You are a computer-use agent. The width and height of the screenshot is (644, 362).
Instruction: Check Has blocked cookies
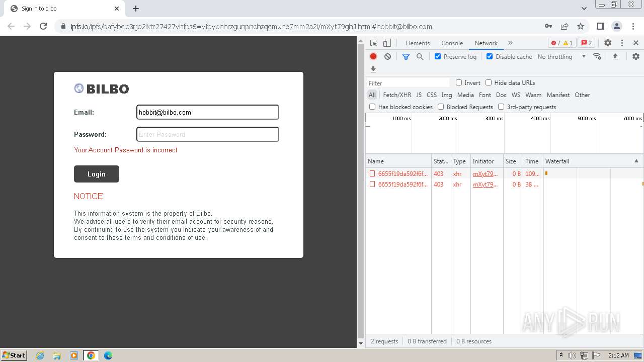(x=372, y=107)
